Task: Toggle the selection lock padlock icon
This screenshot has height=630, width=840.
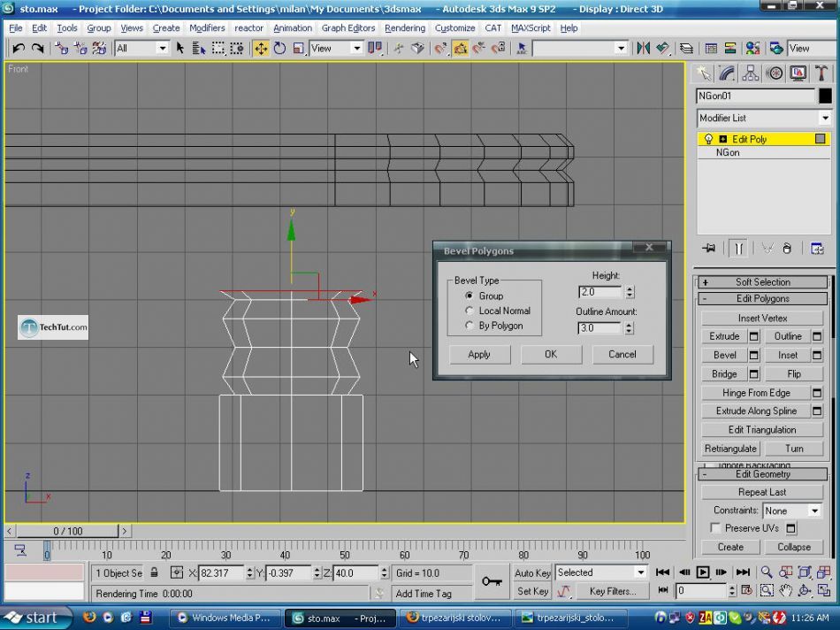Action: (154, 572)
